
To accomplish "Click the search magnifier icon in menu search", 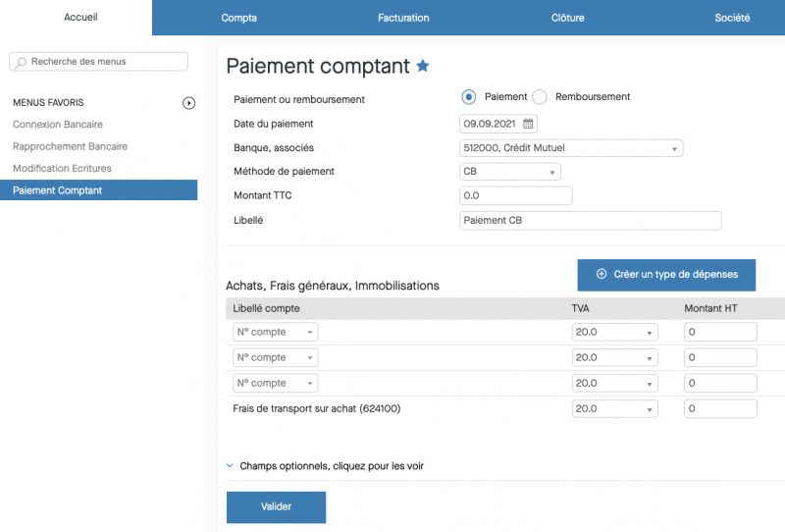I will [21, 62].
